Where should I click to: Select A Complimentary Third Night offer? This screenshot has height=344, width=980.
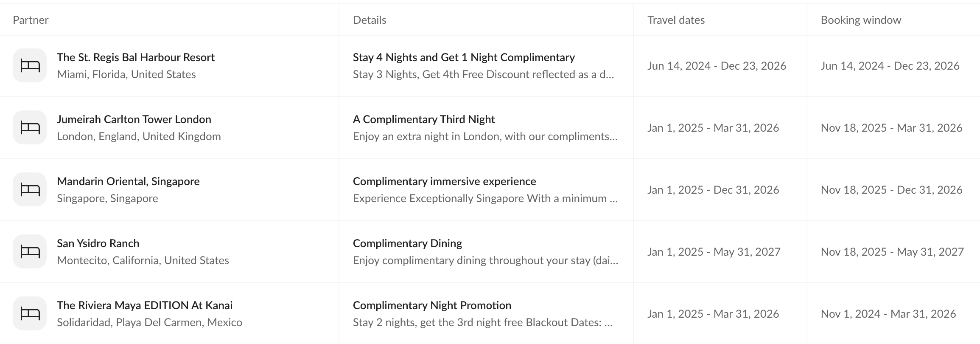click(x=424, y=119)
